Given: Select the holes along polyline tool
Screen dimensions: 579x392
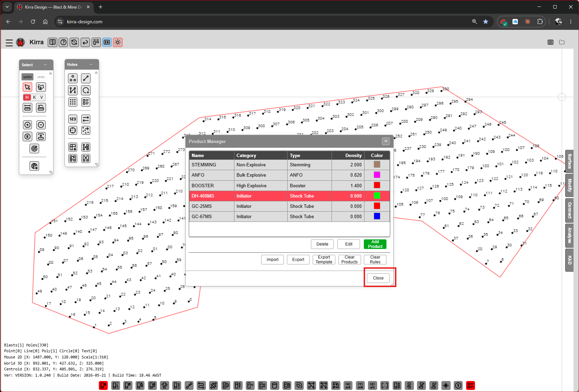Looking at the screenshot, I should [73, 90].
